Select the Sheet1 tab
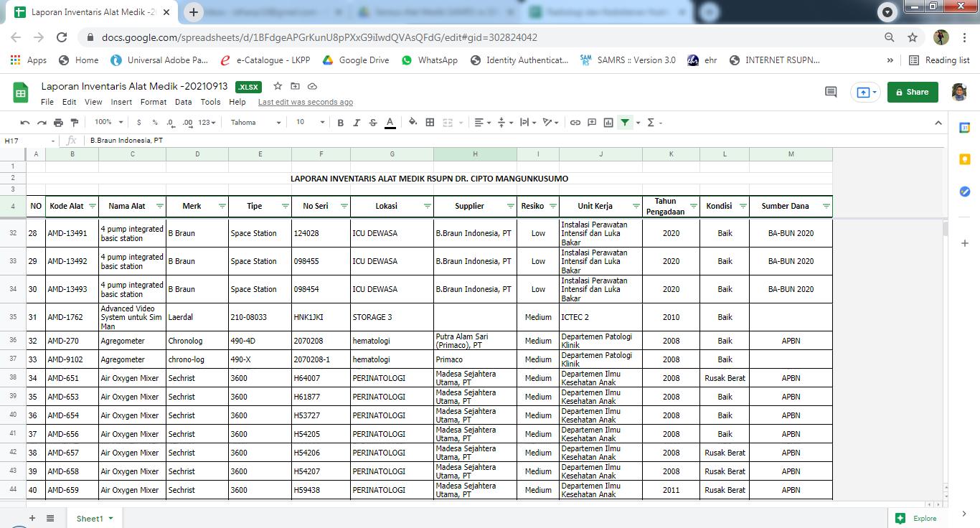This screenshot has width=980, height=528. (x=95, y=518)
